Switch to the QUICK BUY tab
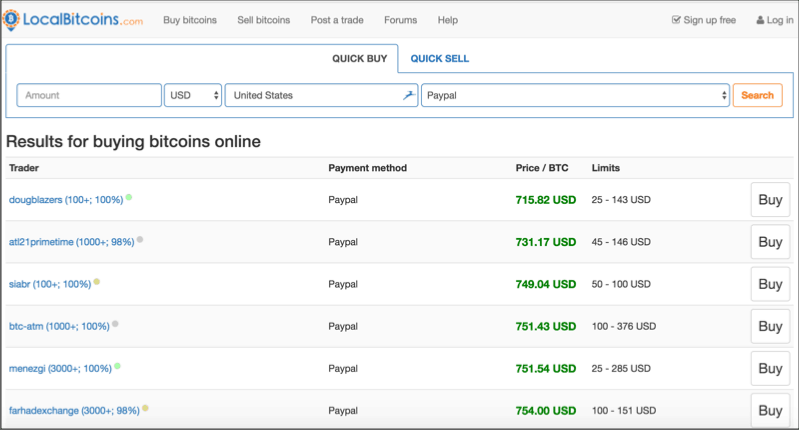Viewport: 799px width, 430px height. click(359, 59)
